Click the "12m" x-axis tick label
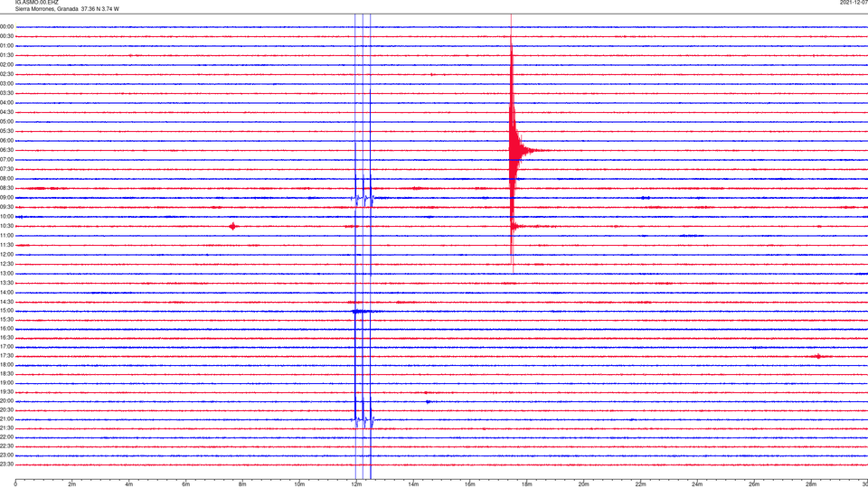Viewport: 868px width, 488px height. 356,484
